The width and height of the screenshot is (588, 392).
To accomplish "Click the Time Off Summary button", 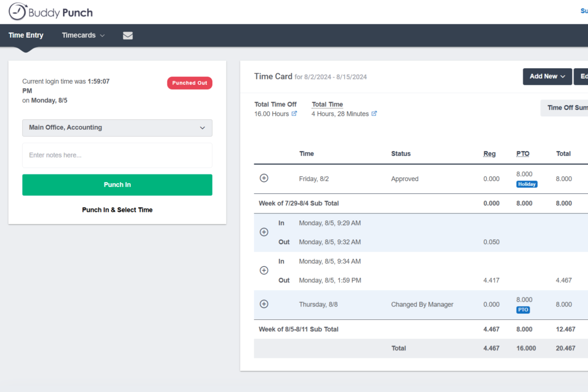I will [564, 108].
